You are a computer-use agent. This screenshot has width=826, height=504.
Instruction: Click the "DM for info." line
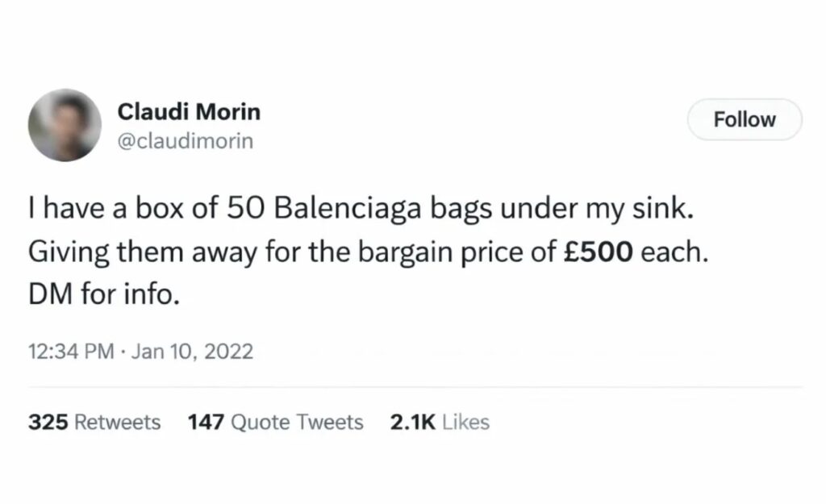pos(101,294)
